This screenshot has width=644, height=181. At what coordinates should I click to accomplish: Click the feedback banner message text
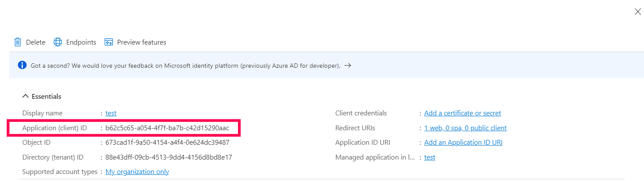(185, 66)
